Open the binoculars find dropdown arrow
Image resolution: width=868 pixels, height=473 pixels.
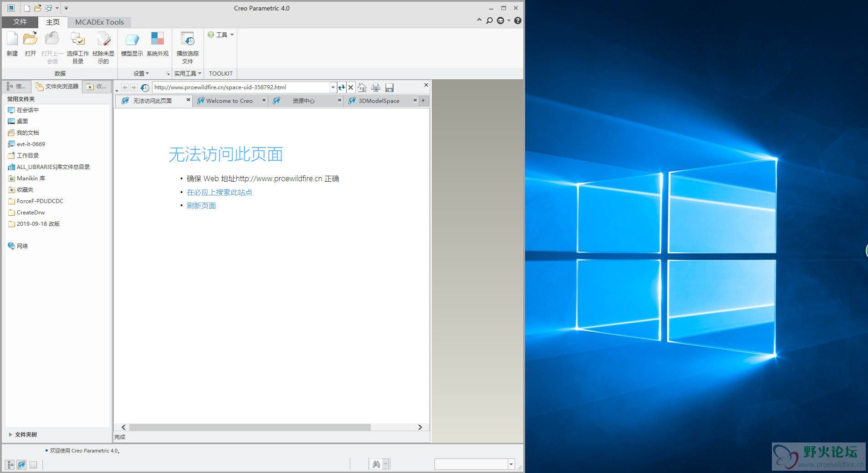(385, 464)
